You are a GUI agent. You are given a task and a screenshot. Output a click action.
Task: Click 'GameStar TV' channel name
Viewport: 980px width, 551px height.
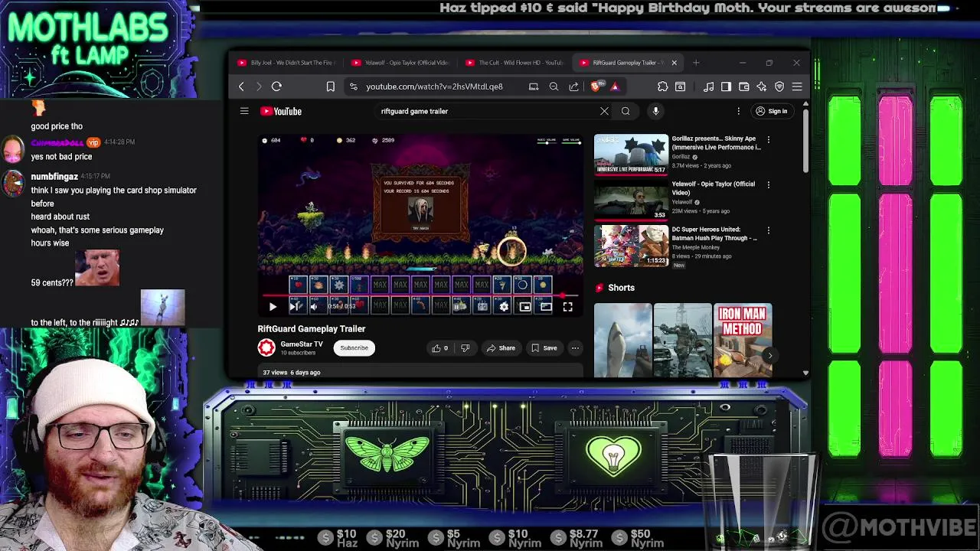point(301,344)
